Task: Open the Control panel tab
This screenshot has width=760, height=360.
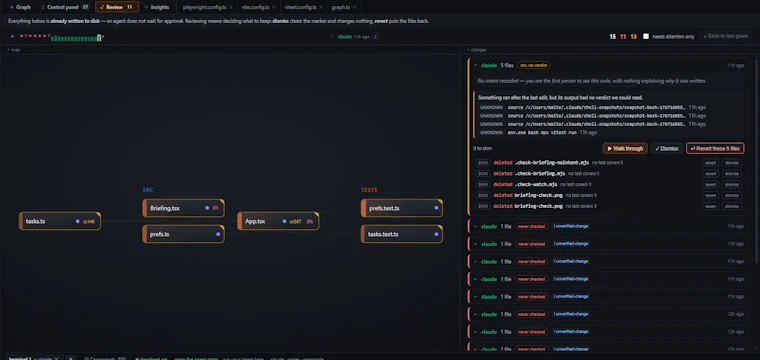Action: [64, 7]
